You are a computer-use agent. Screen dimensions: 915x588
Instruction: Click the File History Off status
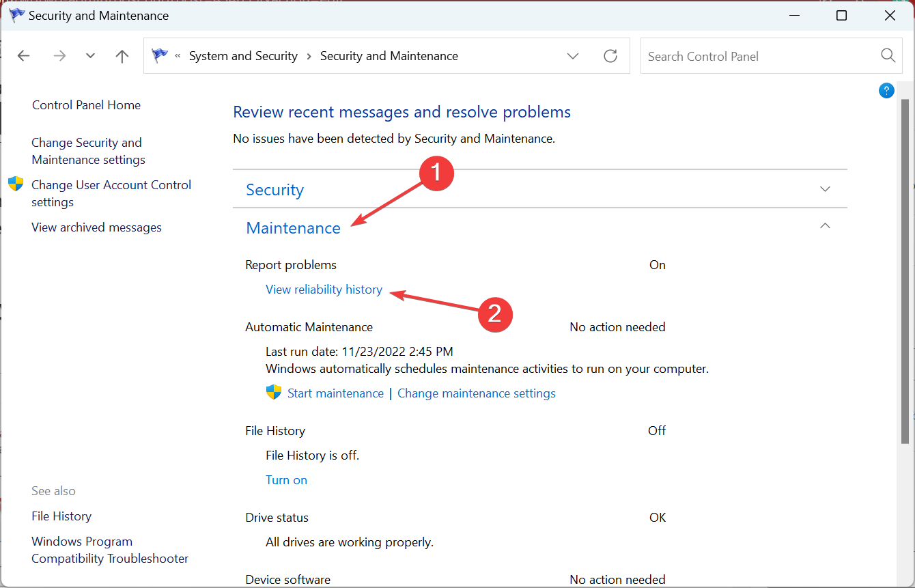(x=657, y=431)
